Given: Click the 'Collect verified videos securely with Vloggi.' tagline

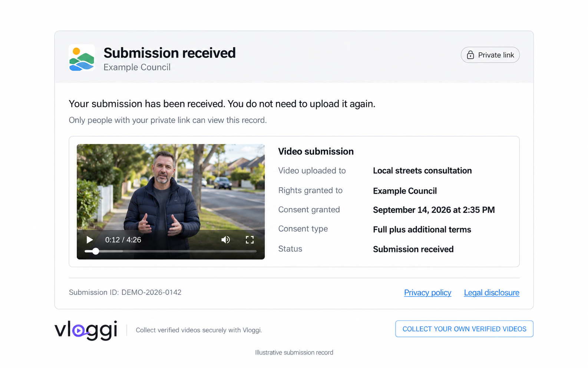Looking at the screenshot, I should pos(199,330).
